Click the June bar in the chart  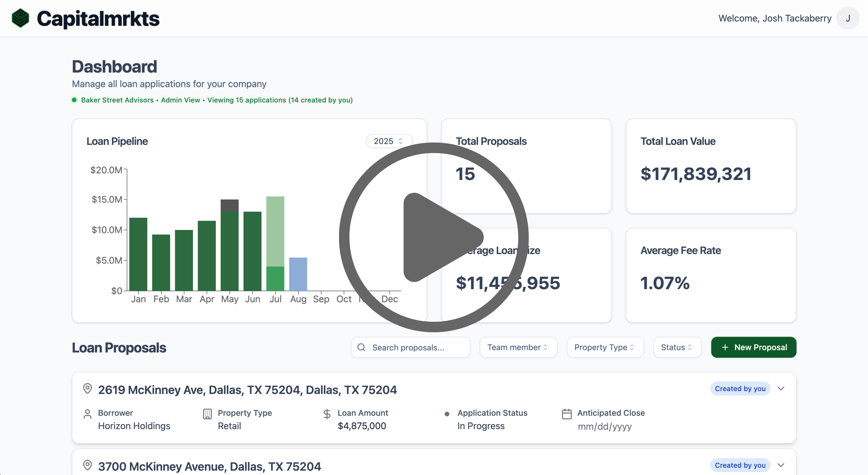point(252,251)
